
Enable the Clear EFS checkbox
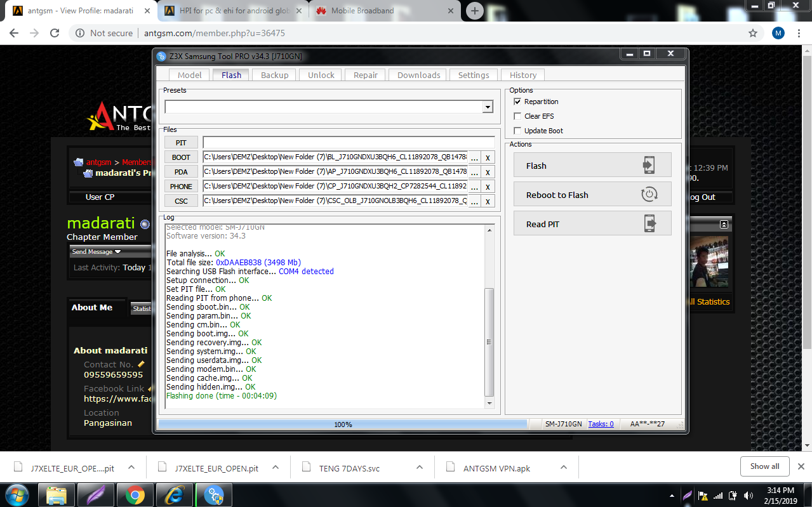517,116
